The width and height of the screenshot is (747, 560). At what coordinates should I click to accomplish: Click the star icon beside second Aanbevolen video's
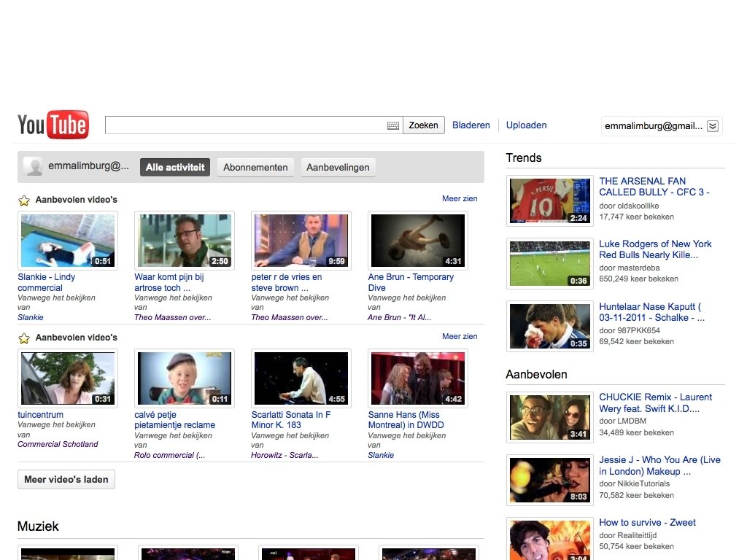coord(24,338)
